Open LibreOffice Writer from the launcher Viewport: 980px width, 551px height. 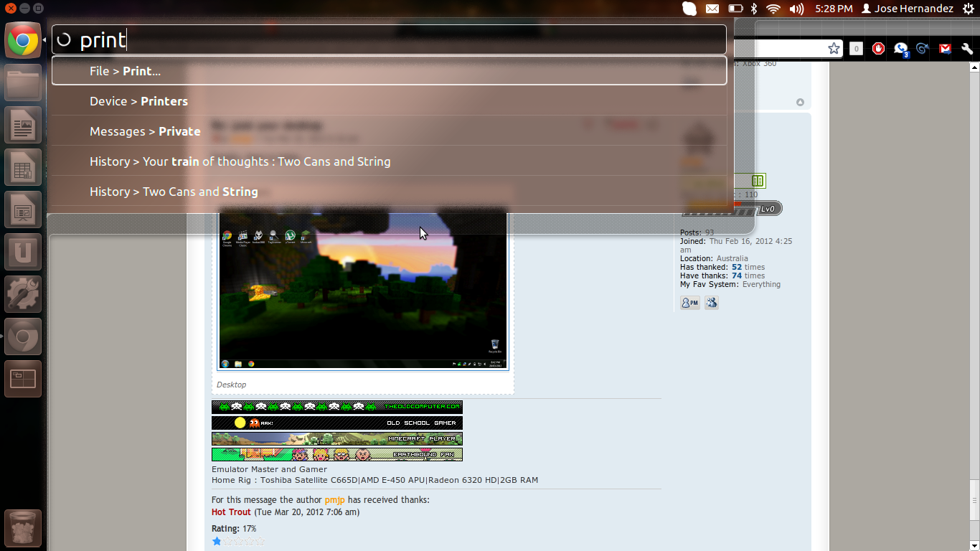click(x=23, y=126)
